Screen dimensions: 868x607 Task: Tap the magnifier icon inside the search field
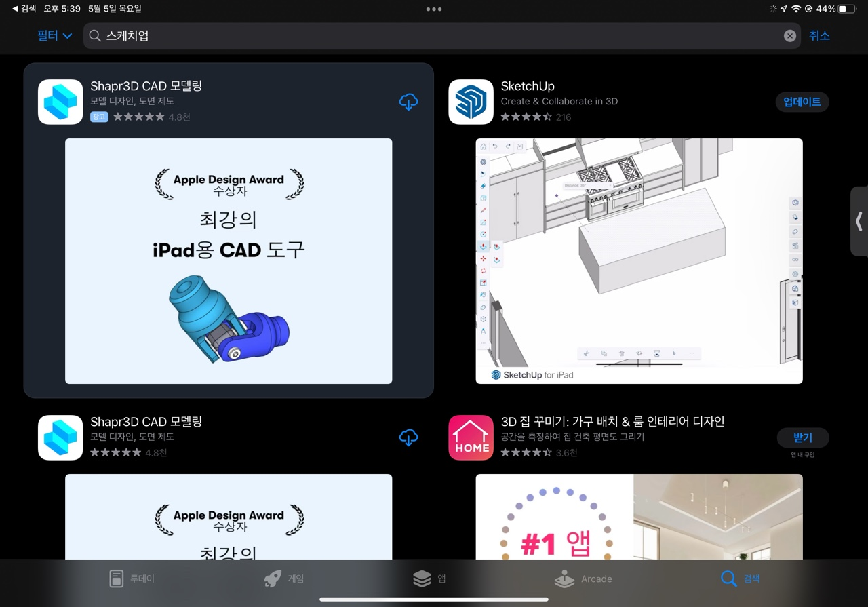click(x=95, y=36)
